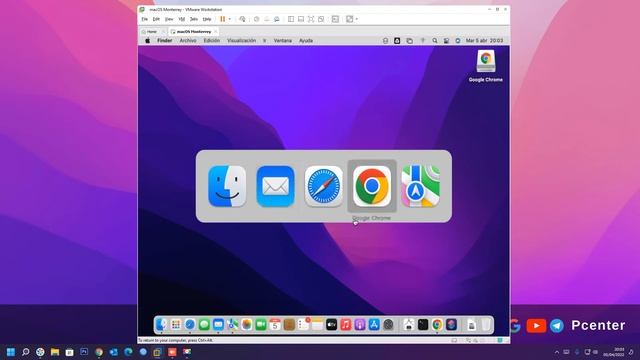Open Microsoft Edge from Windows taskbar
The width and height of the screenshot is (640, 360).
point(128,352)
